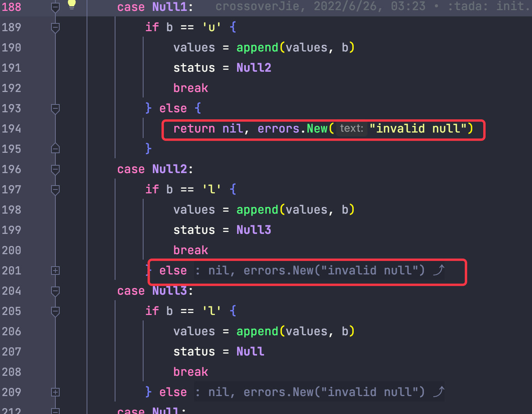This screenshot has height=414, width=532.
Task: Click the Null2 constant on line 191
Action: [x=254, y=67]
